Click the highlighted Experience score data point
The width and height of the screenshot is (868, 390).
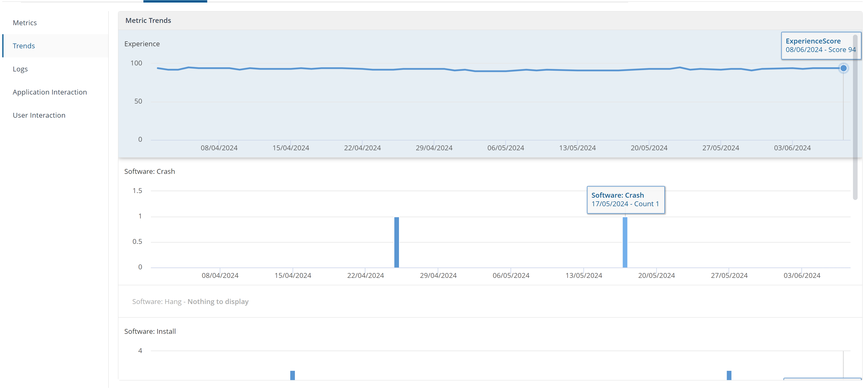pos(843,68)
